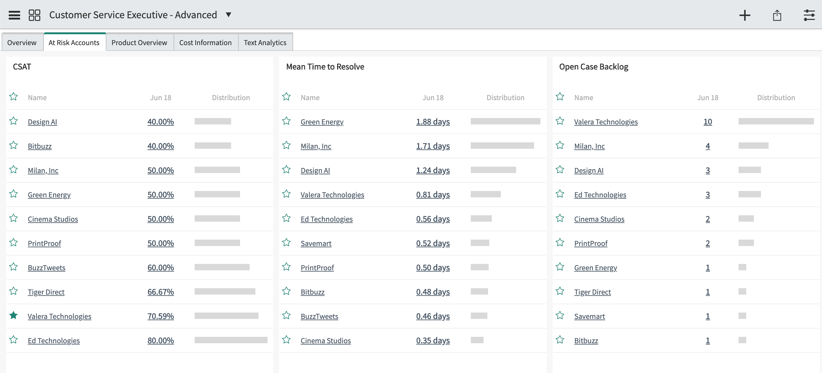This screenshot has width=822, height=373.
Task: Star BuzzTweets in Mean Time to Resolve
Action: 286,316
